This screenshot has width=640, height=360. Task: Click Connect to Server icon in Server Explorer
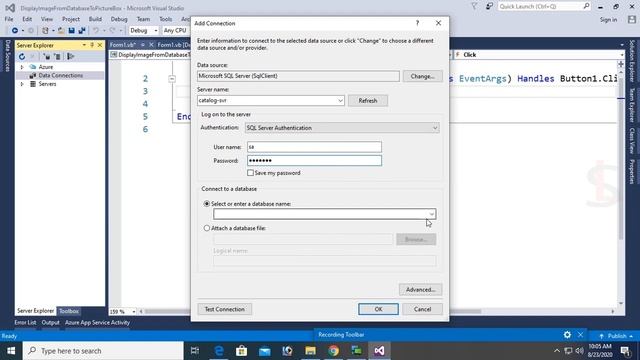(58, 56)
